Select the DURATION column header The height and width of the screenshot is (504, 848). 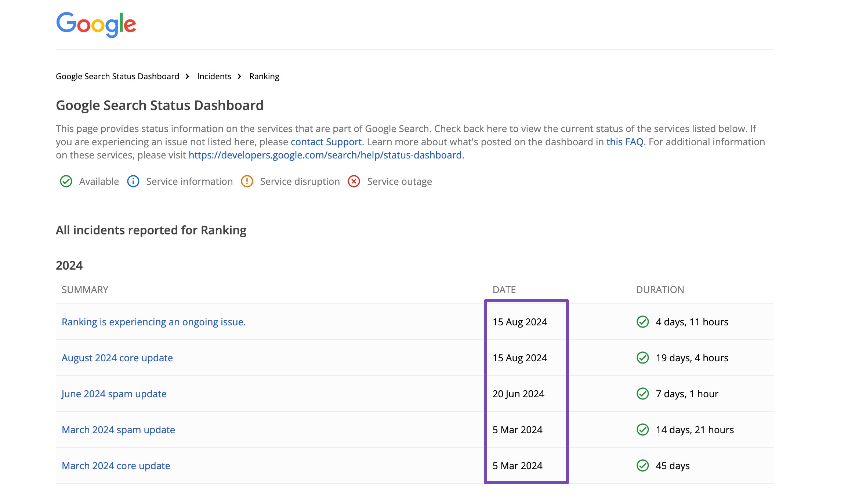point(660,290)
